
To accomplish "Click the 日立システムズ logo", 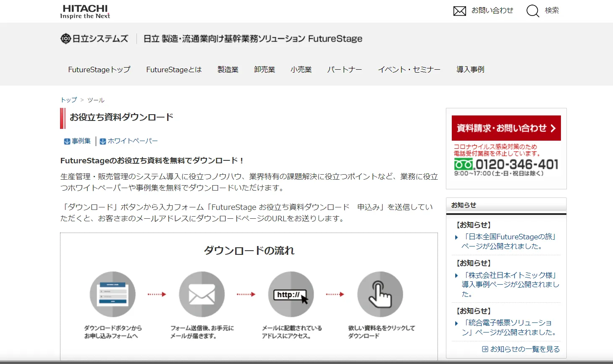I will (x=94, y=39).
